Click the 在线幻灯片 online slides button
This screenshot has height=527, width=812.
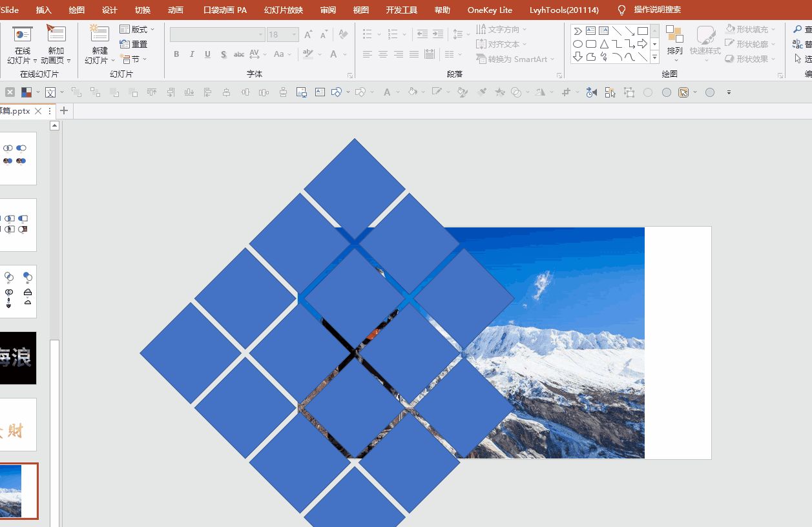[23, 45]
